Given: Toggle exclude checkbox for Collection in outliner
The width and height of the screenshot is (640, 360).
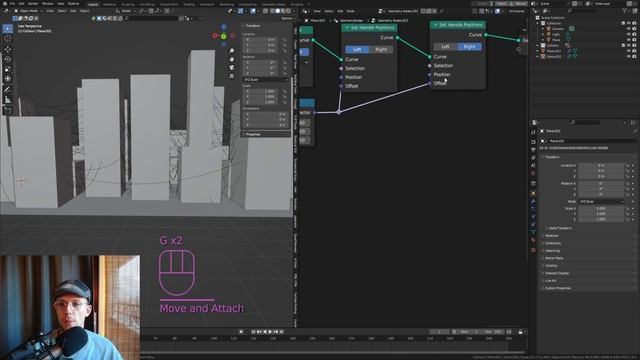Looking at the screenshot, I should click(624, 23).
